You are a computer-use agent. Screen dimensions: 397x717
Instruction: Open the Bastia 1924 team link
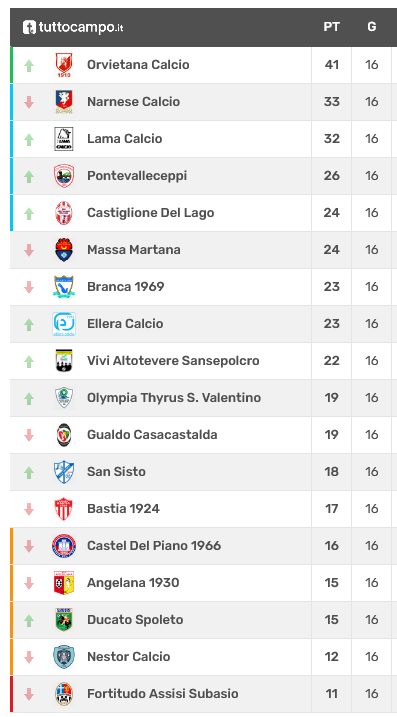123,508
